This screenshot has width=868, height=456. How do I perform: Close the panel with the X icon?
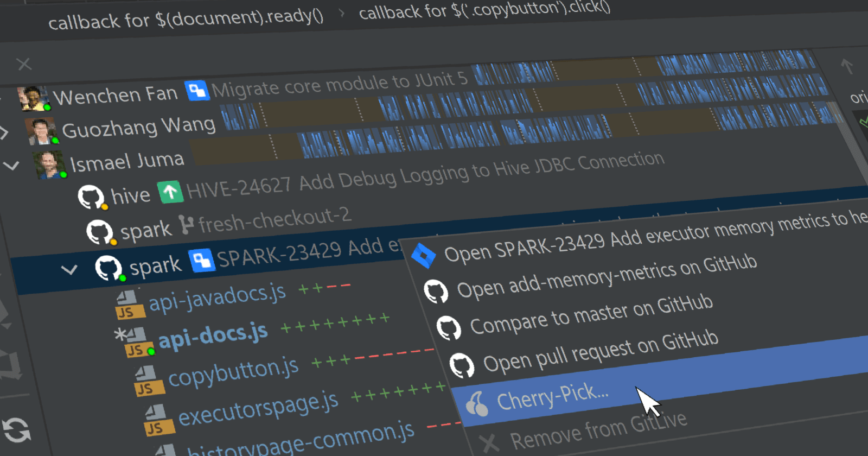click(x=24, y=64)
